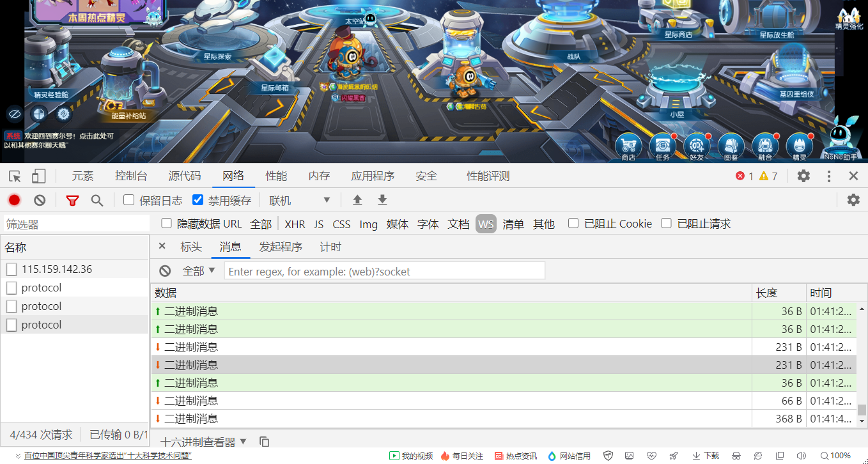Copy hex viewer content with copy icon
This screenshot has width=868, height=464.
[264, 442]
